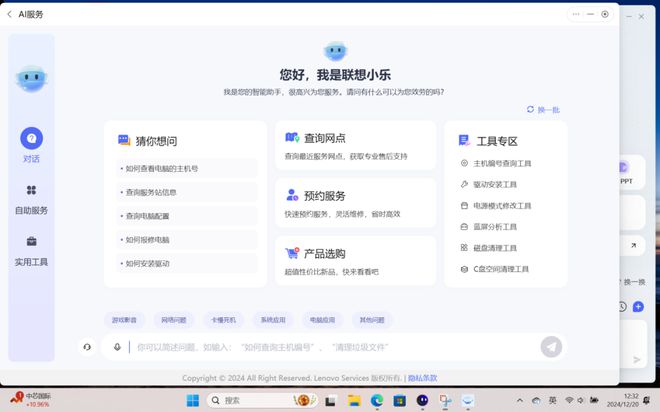
Task: Switch input method via 英 indicator
Action: pyautogui.click(x=552, y=400)
